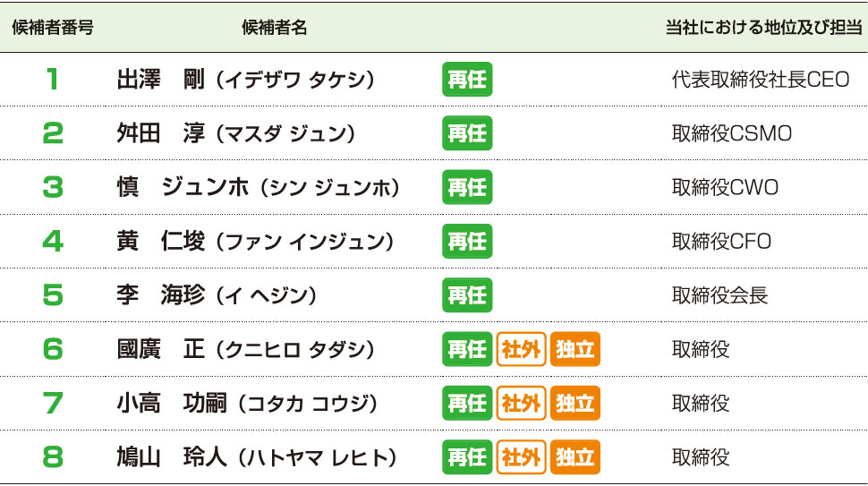Click the 社外 badge for 國廣 正

pos(521,349)
